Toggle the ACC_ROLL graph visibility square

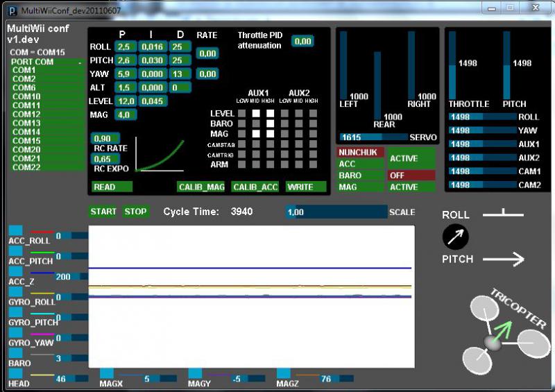pyautogui.click(x=15, y=230)
